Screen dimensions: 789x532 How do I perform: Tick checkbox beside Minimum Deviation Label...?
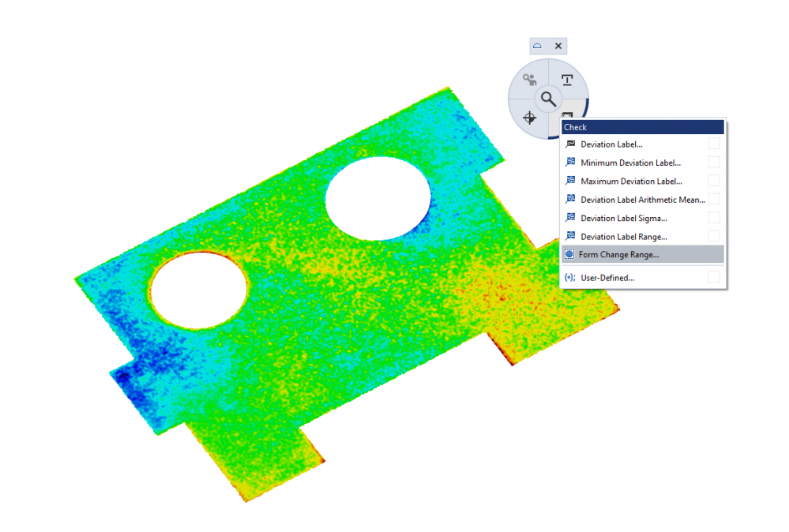coord(713,163)
